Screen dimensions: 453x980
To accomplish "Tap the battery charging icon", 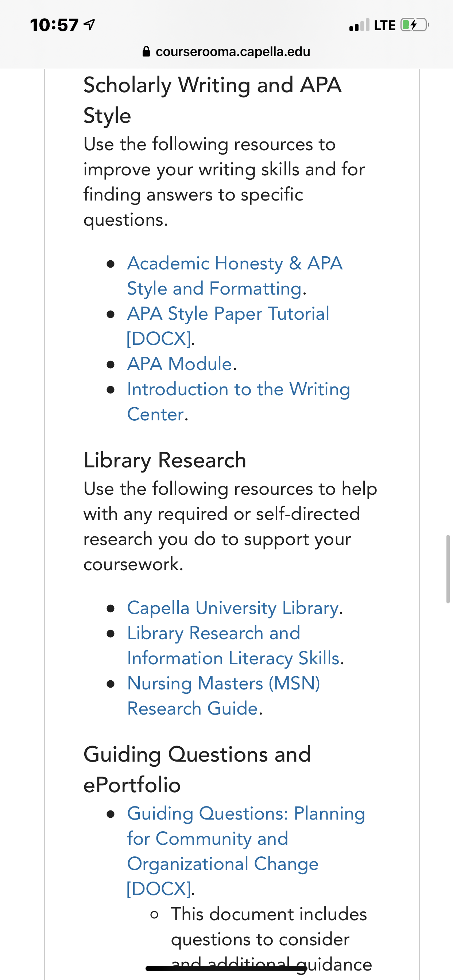I will [415, 25].
